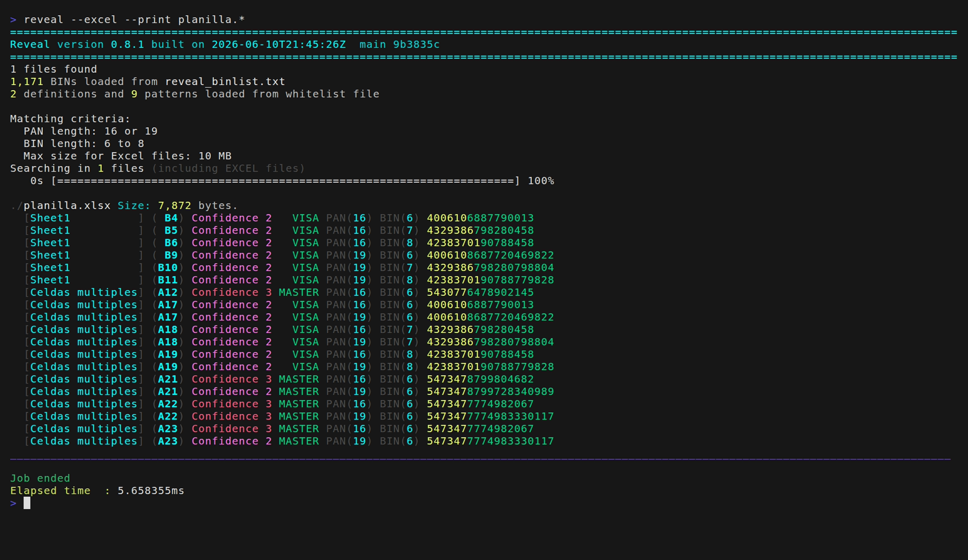Click "BIN(8)" in the B11 row
The image size is (968, 560).
tap(399, 280)
